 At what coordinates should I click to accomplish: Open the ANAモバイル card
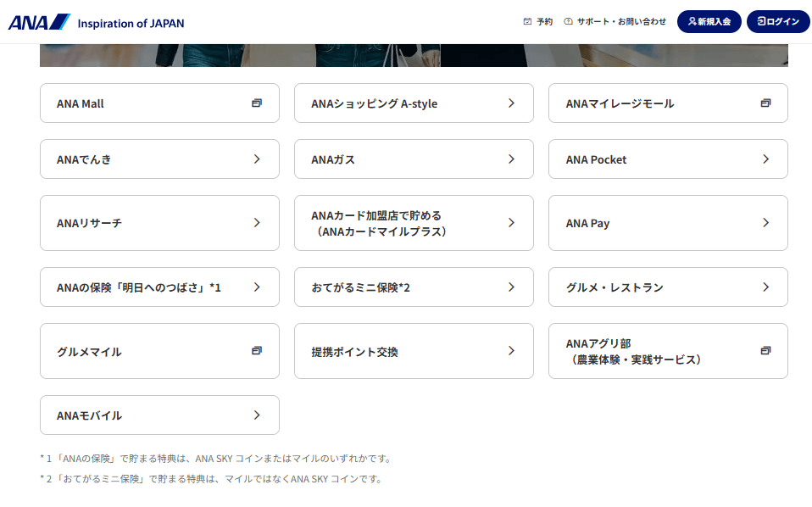[159, 415]
